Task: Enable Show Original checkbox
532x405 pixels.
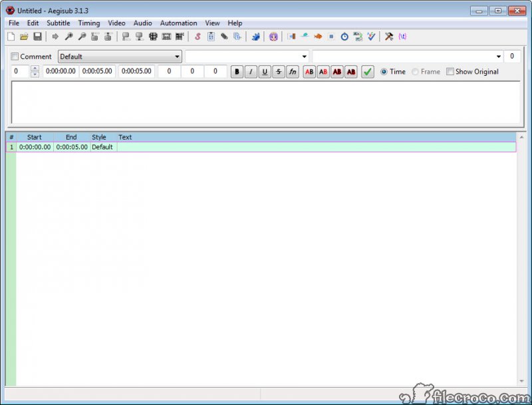Action: click(450, 72)
